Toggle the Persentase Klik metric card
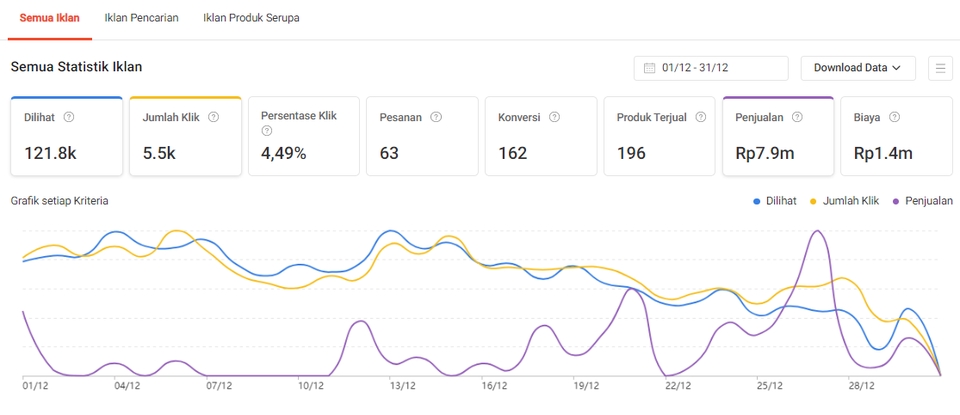The width and height of the screenshot is (960, 415). 304,136
